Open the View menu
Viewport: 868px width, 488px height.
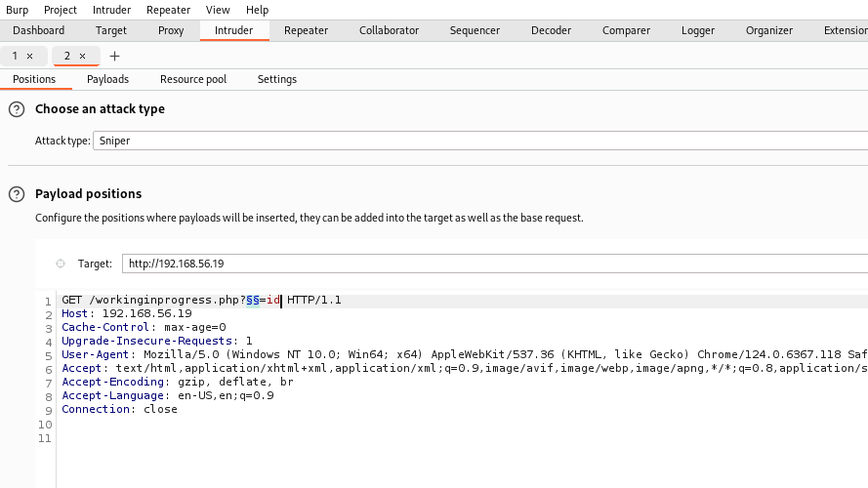click(x=218, y=10)
